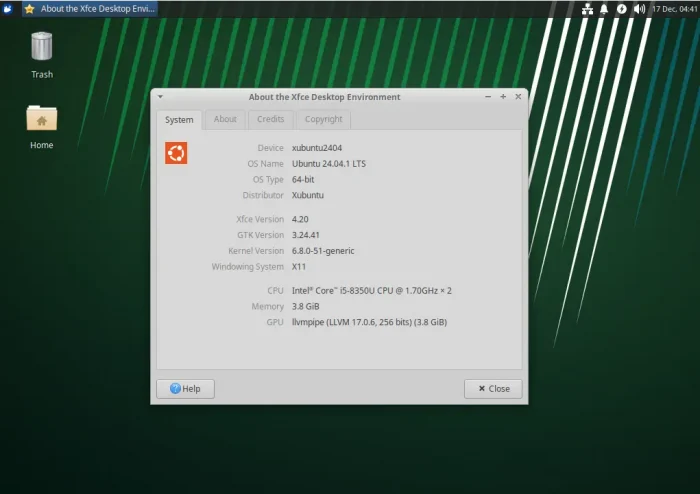Open the window menu arrow in title bar

(160, 96)
